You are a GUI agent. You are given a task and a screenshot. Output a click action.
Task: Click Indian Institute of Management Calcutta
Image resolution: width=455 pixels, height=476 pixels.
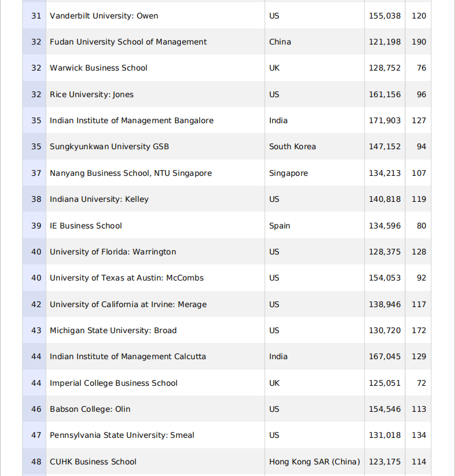pos(128,356)
